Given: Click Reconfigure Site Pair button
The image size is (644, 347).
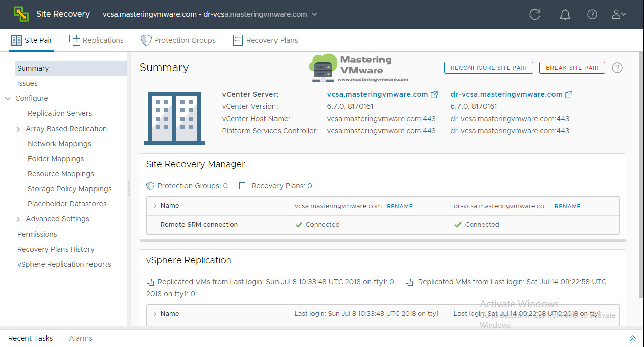Looking at the screenshot, I should click(x=489, y=68).
